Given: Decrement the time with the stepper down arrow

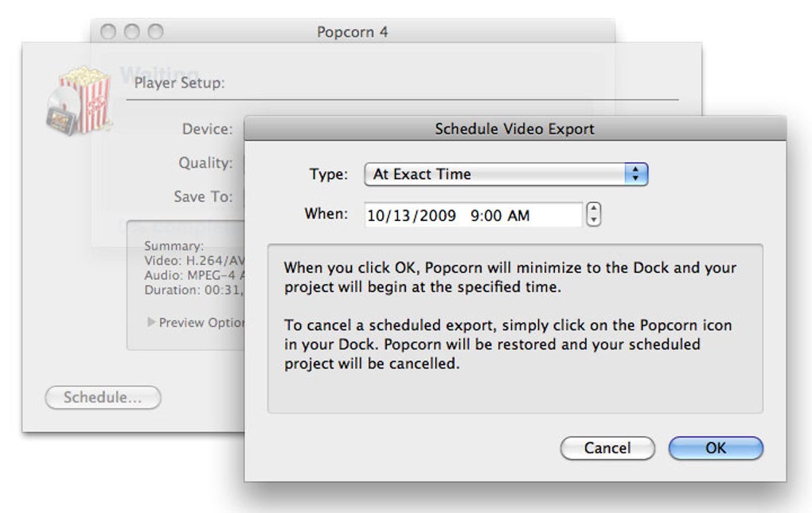Looking at the screenshot, I should (x=593, y=220).
